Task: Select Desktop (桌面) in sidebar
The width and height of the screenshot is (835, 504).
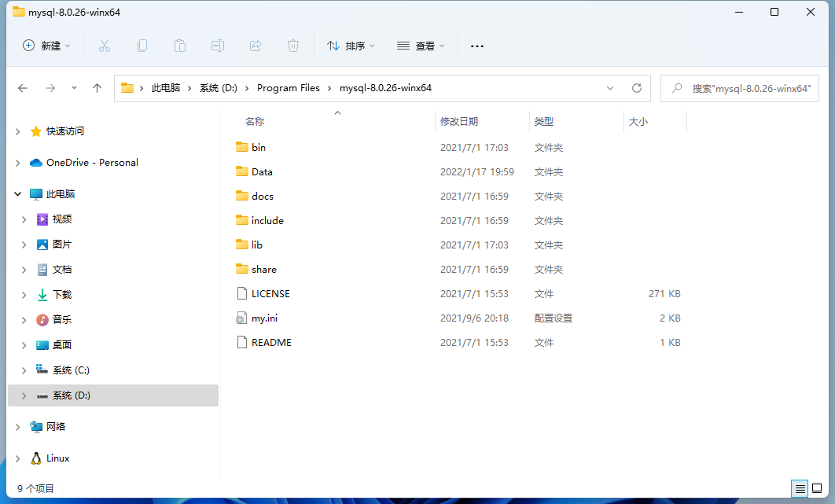Action: point(62,344)
